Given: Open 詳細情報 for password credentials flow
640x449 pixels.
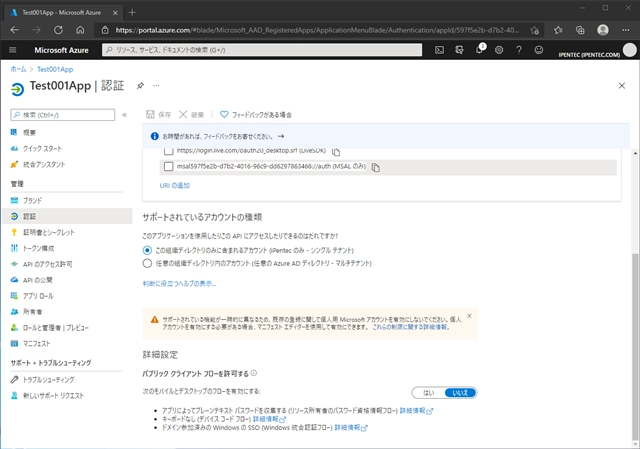Looking at the screenshot, I should tap(416, 411).
